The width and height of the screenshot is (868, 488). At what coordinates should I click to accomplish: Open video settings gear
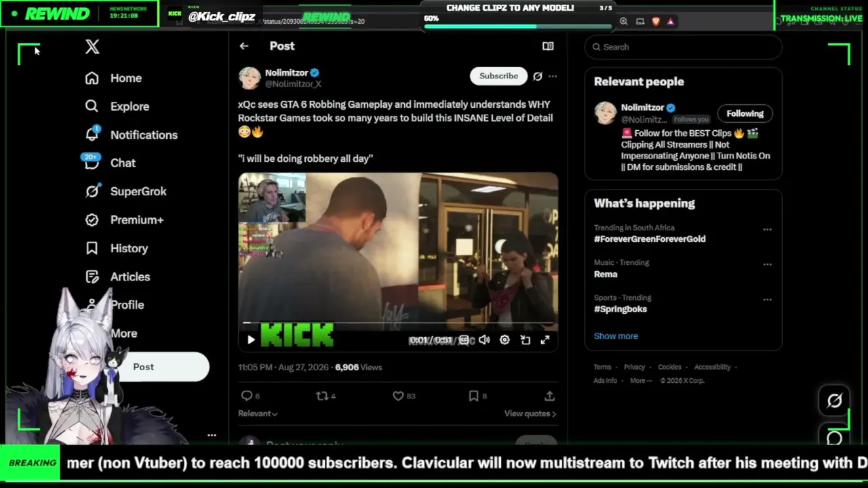(505, 340)
